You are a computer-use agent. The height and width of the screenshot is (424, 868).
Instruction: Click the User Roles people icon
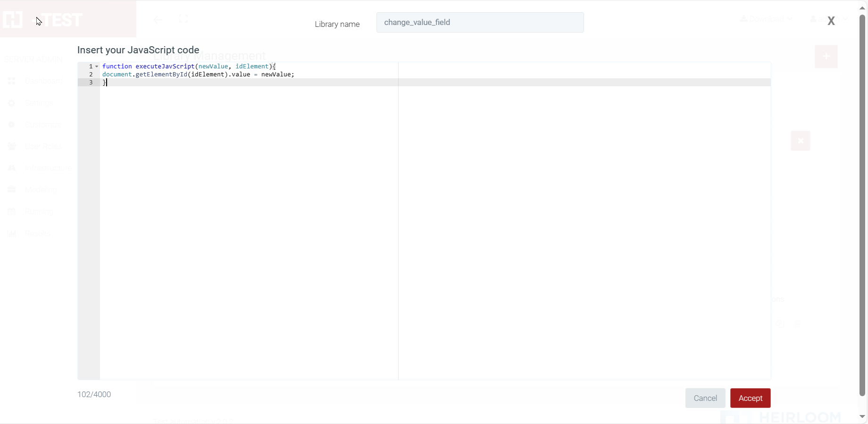click(12, 146)
